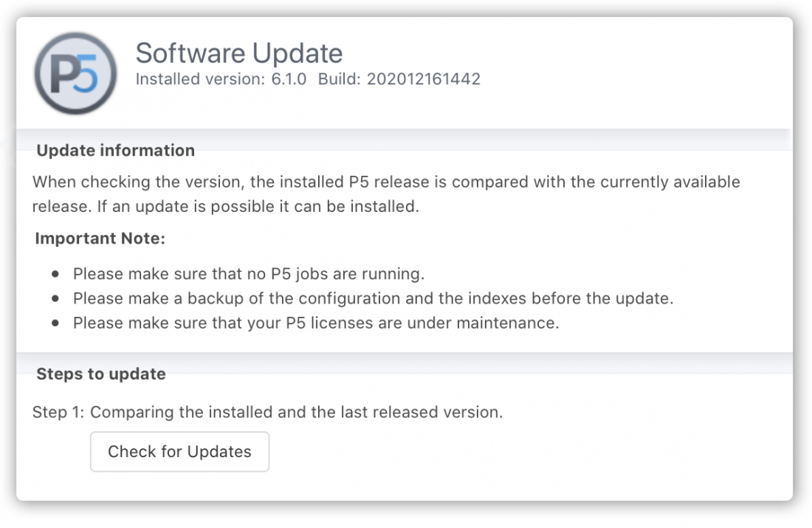
Task: Click the Update information section header
Action: pyautogui.click(x=115, y=150)
